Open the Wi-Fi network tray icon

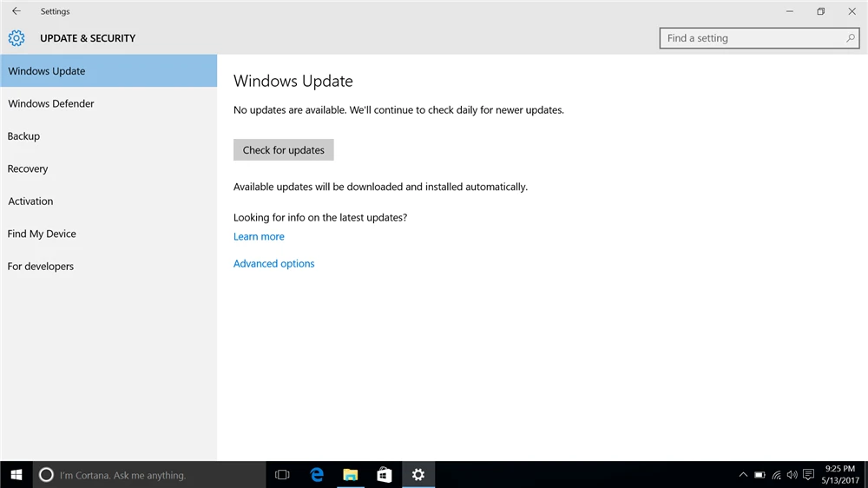coord(777,475)
